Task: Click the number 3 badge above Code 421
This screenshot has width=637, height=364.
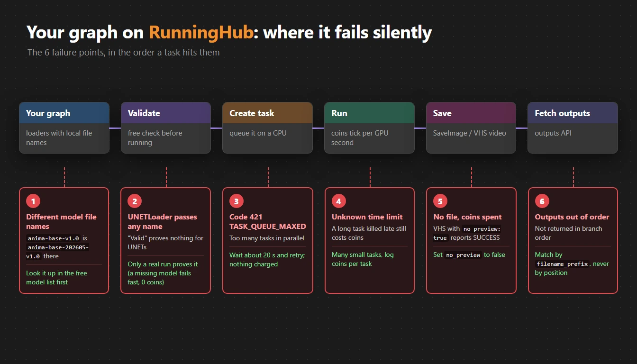Action: 237,201
